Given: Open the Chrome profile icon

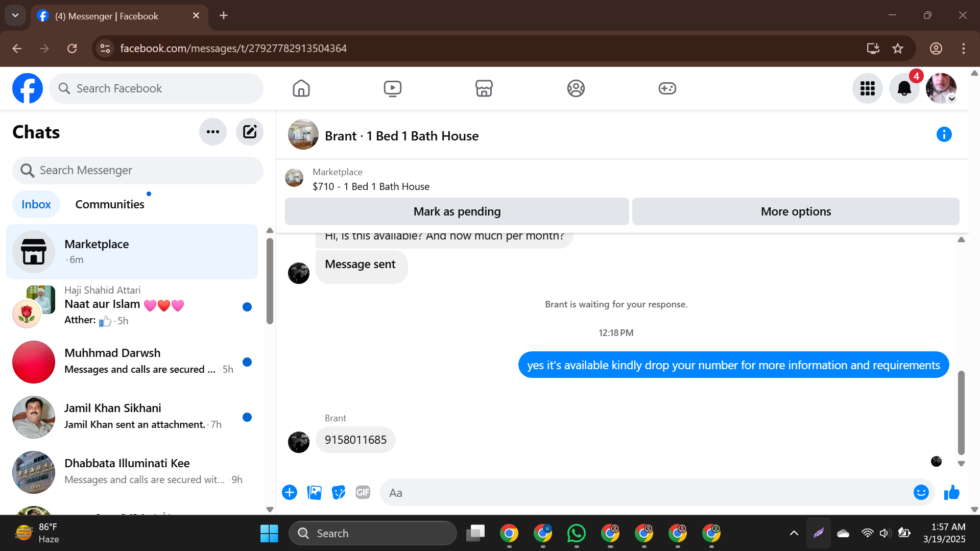Looking at the screenshot, I should (936, 49).
